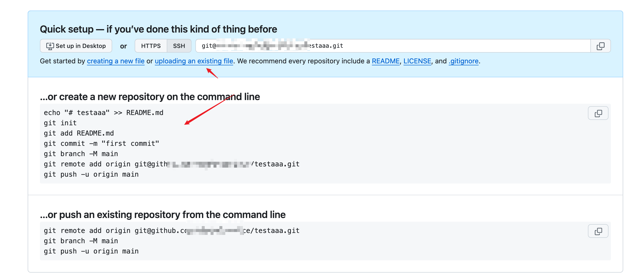Click the echo "# testaaa" command line
Image resolution: width=644 pixels, height=276 pixels.
[x=104, y=113]
